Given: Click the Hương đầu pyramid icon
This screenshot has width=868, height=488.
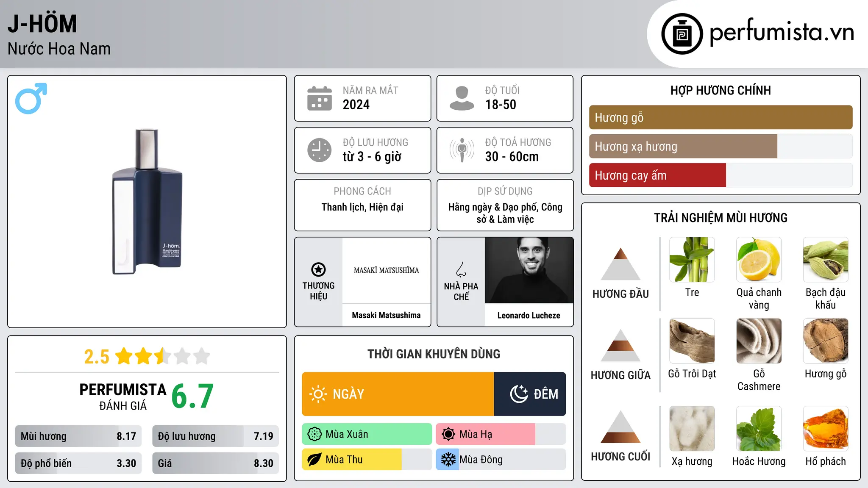Looking at the screenshot, I should point(620,263).
